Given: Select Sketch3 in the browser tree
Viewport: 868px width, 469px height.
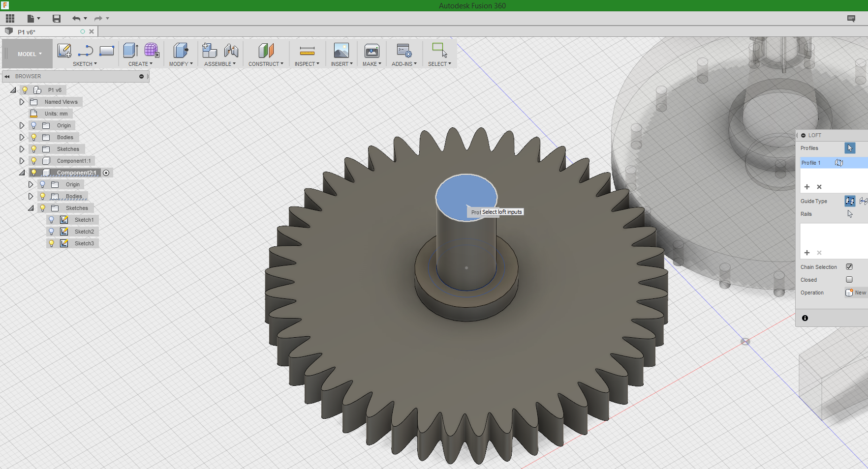Looking at the screenshot, I should (x=84, y=243).
